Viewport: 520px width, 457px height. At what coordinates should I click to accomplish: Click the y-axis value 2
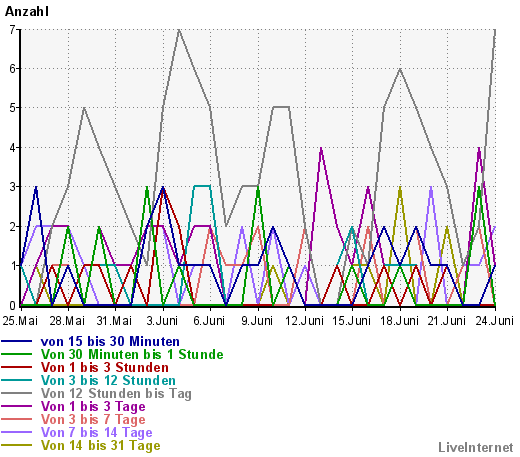[x=13, y=227]
